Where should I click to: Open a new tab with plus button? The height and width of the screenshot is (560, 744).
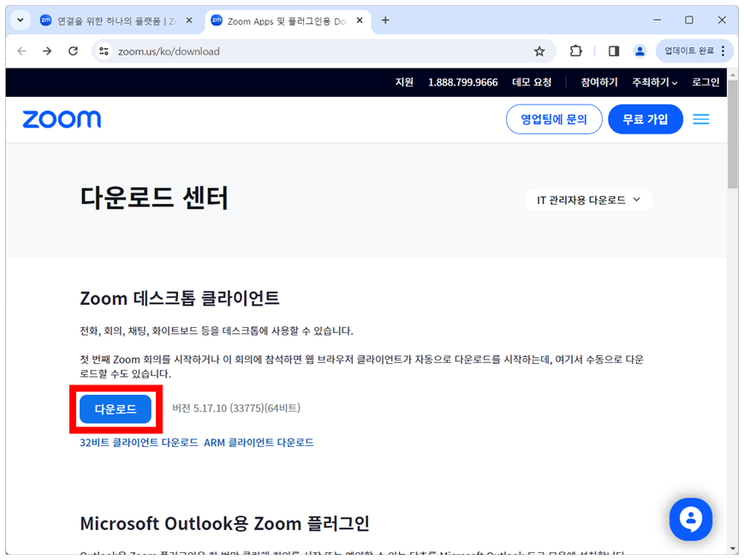click(x=385, y=21)
